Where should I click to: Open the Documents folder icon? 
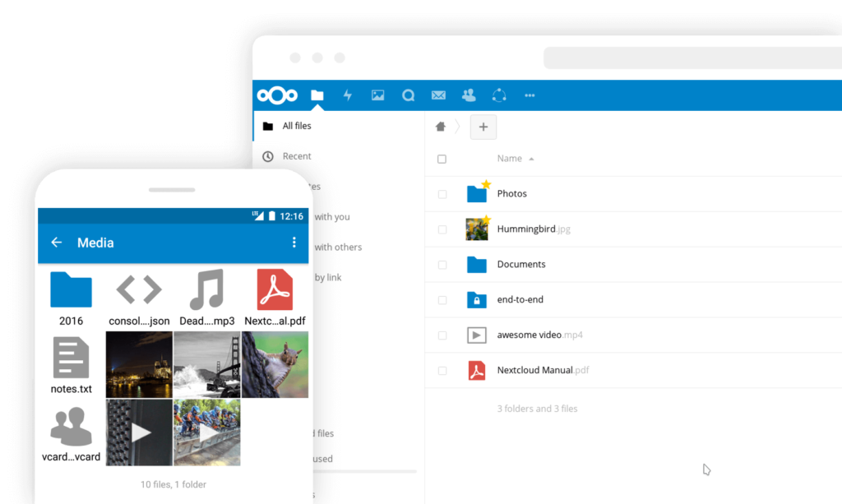point(477,265)
